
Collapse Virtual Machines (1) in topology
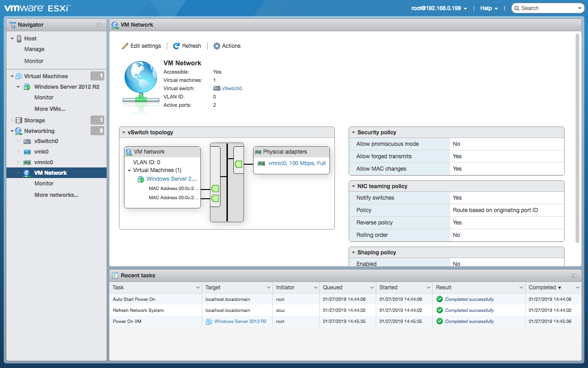pyautogui.click(x=128, y=169)
